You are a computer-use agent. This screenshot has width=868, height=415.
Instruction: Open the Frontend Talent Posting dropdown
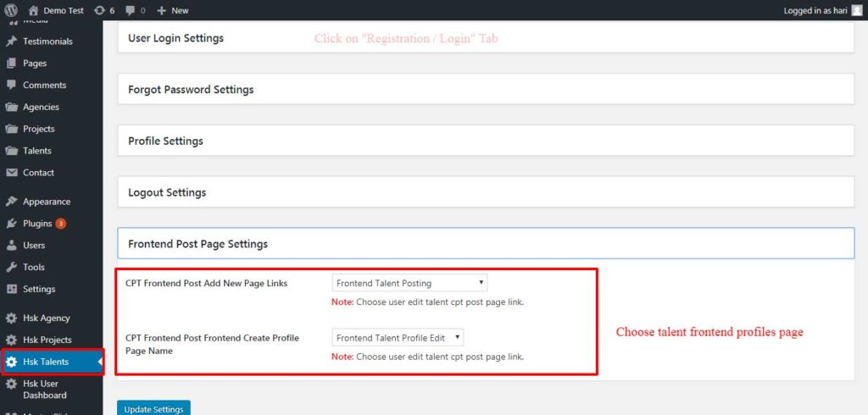click(x=409, y=283)
